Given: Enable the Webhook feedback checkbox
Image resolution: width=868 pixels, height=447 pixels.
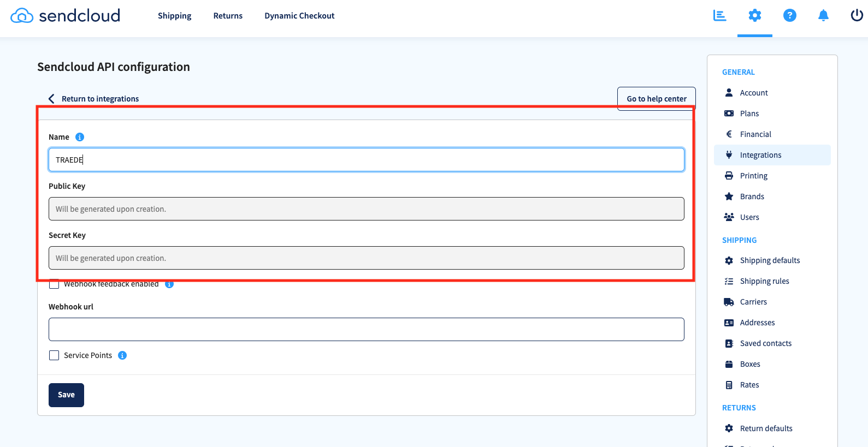Looking at the screenshot, I should (x=54, y=284).
